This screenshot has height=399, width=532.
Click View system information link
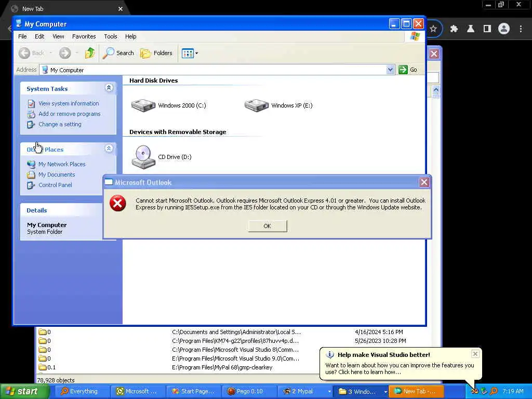coord(69,103)
